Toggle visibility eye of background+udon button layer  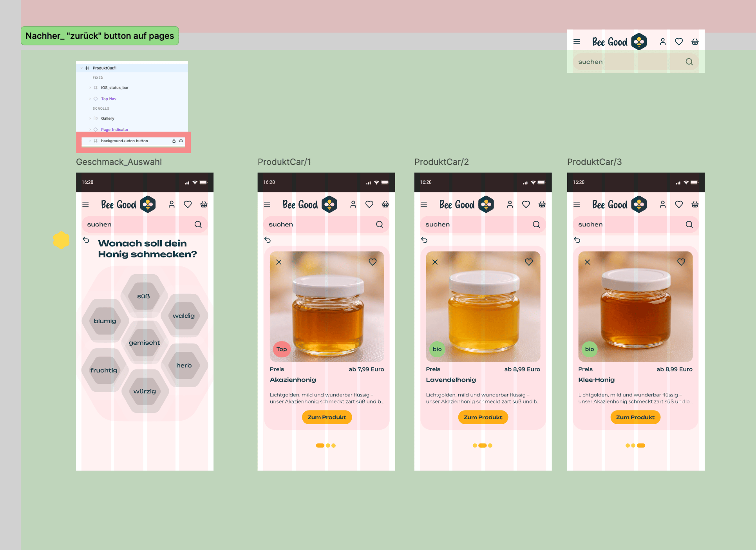(x=181, y=141)
